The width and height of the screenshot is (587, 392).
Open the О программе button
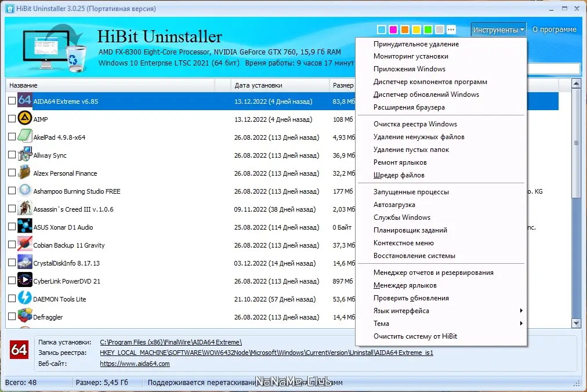pyautogui.click(x=554, y=30)
